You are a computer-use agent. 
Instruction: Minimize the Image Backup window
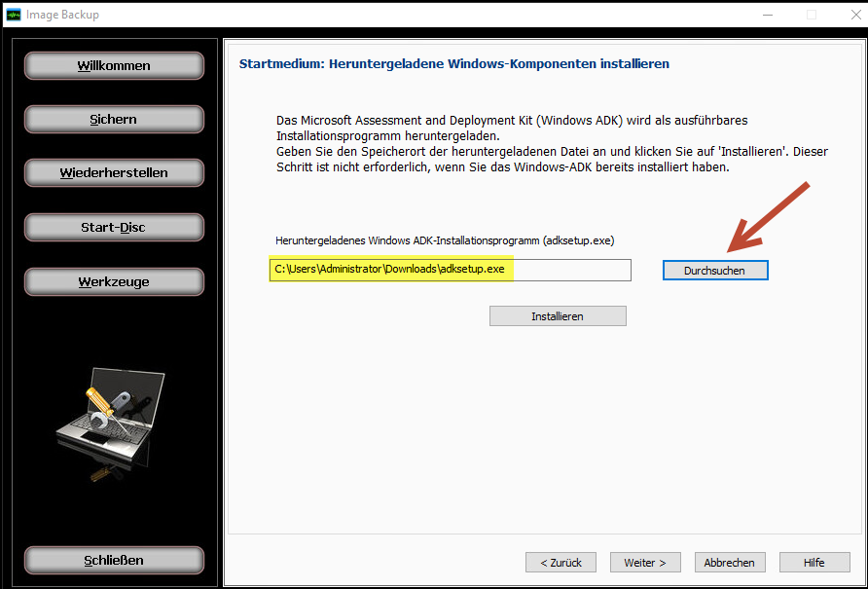click(x=767, y=15)
